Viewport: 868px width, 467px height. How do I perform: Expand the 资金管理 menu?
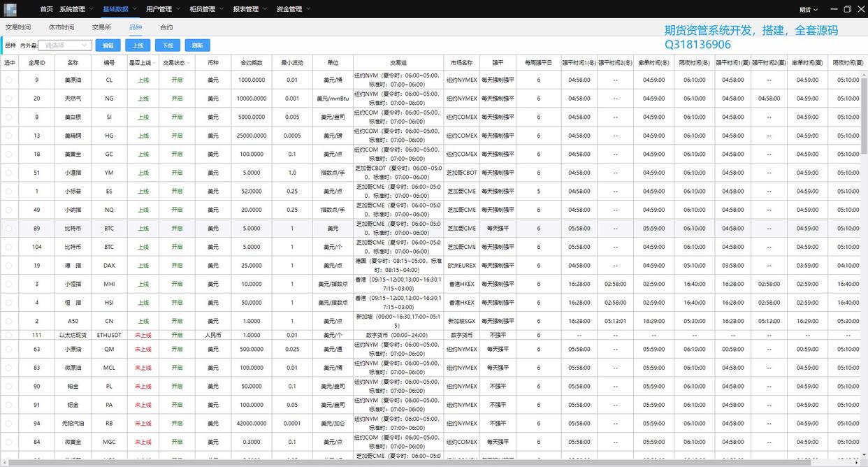point(293,9)
